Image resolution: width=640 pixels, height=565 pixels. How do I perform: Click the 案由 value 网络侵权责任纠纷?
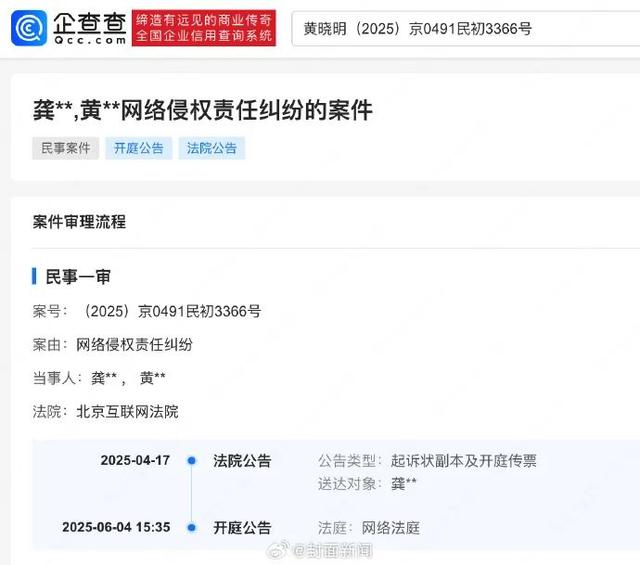click(134, 345)
